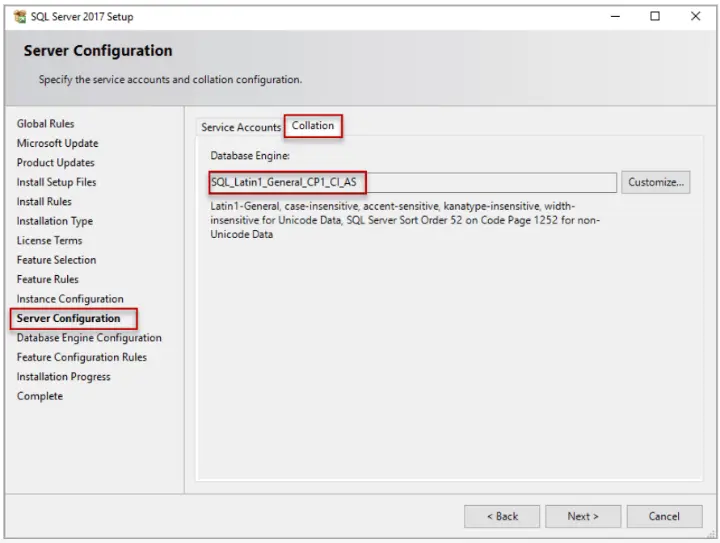This screenshot has width=720, height=543.
Task: Select the Server Configuration step
Action: (x=68, y=318)
